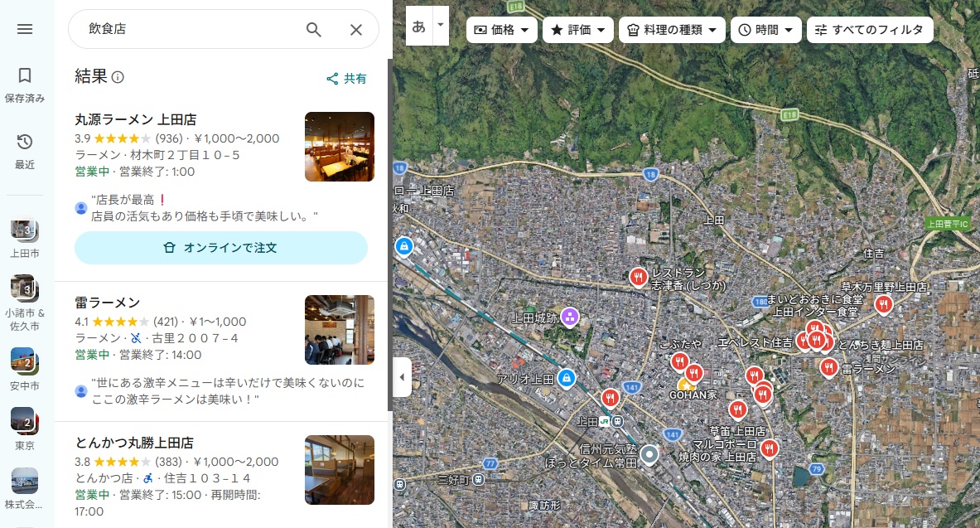
Task: Click the あ input method icon
Action: (418, 26)
